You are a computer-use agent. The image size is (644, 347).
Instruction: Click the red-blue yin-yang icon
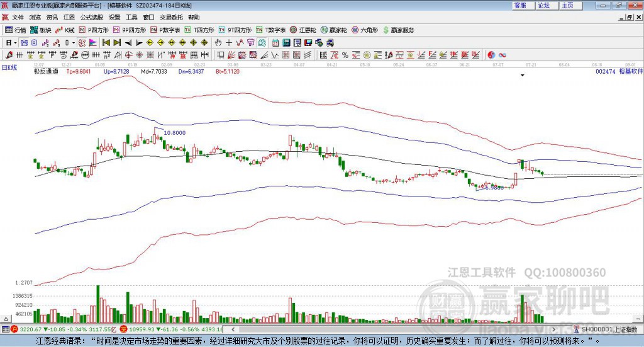pyautogui.click(x=491, y=55)
